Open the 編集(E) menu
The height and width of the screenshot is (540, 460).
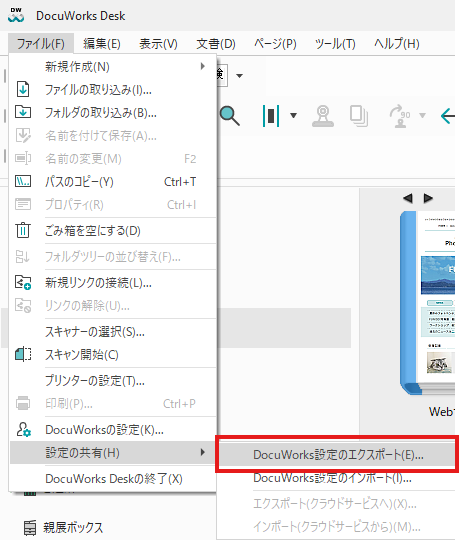tap(102, 44)
